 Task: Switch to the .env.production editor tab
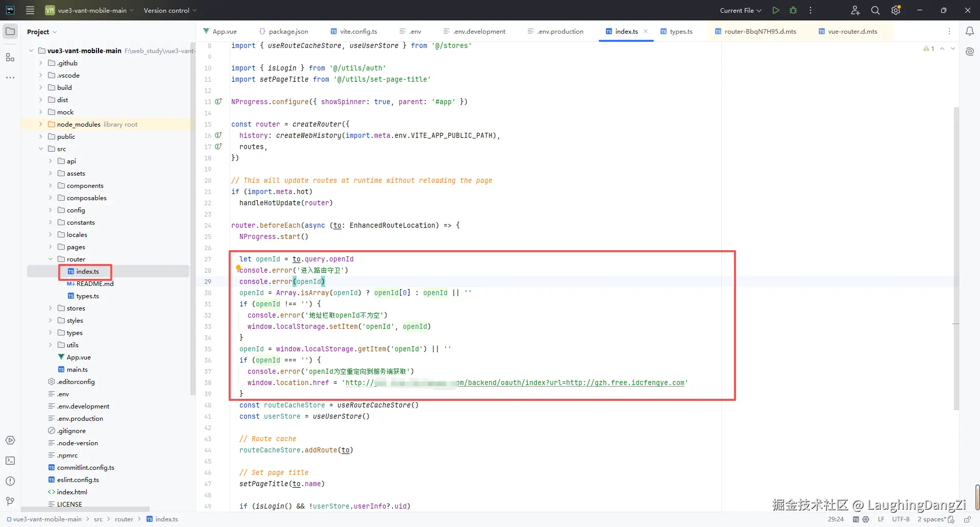pyautogui.click(x=555, y=31)
